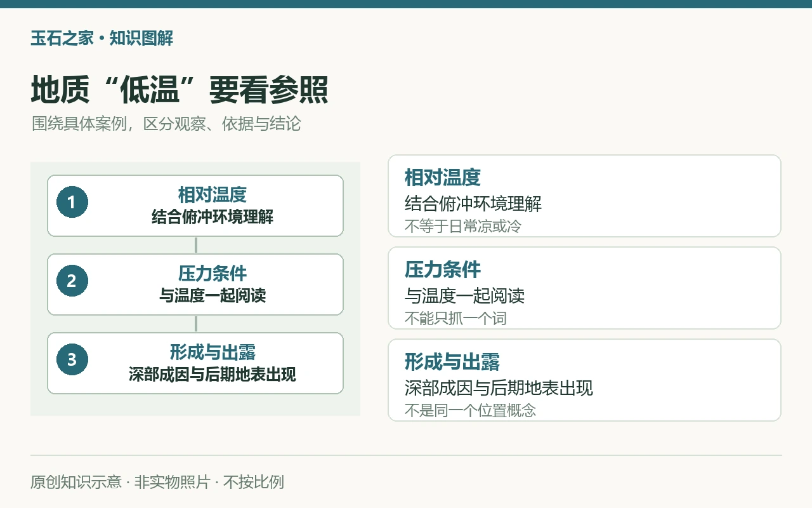
Task: Click 形成与出露 heading in right card
Action: [452, 361]
